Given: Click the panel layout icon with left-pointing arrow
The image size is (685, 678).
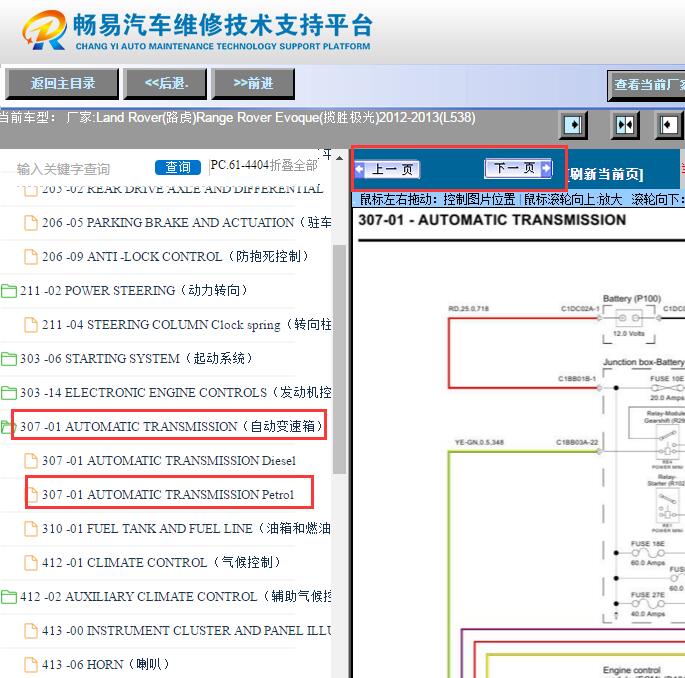Looking at the screenshot, I should click(x=668, y=125).
